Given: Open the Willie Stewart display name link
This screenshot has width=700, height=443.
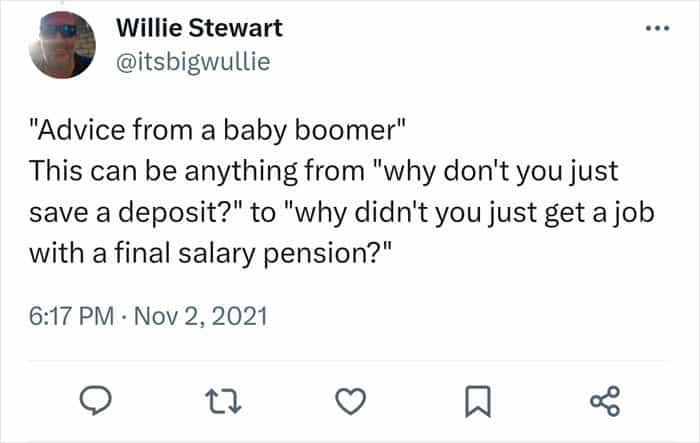Looking at the screenshot, I should (x=200, y=28).
